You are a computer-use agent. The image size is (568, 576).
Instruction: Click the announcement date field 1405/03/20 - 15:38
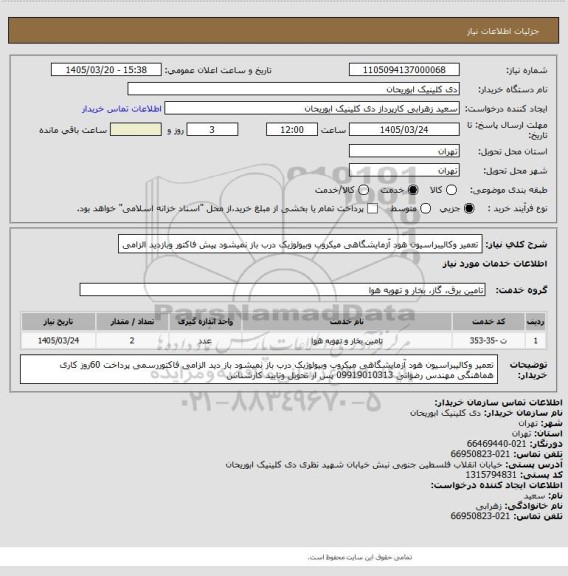point(106,70)
